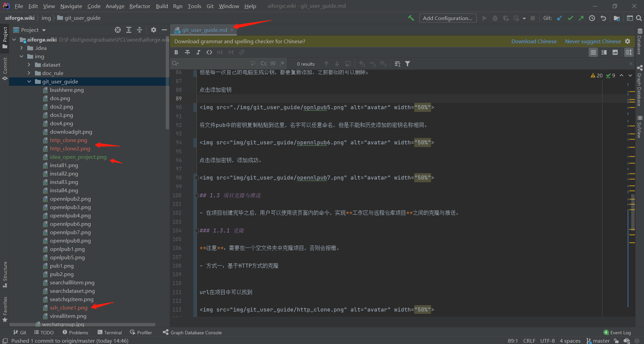Toggle editor and preview scroll sync button

(629, 52)
